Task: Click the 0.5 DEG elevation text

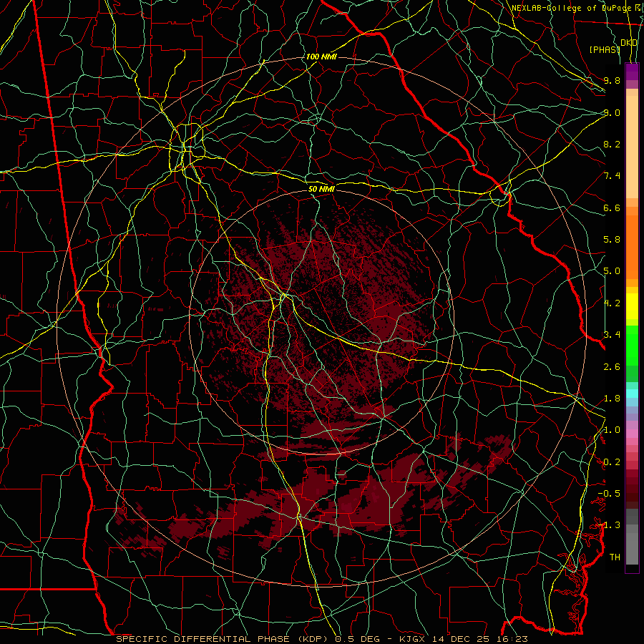Action: pos(358,639)
